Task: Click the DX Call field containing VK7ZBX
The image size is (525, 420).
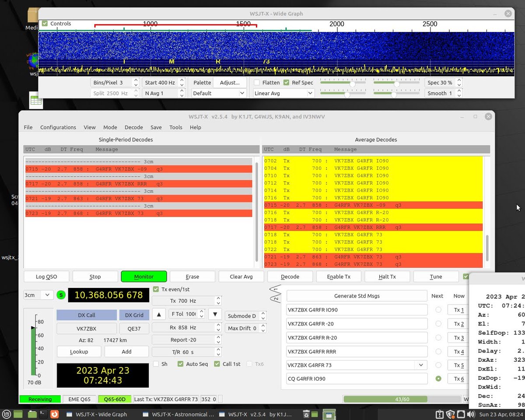Action: point(87,329)
